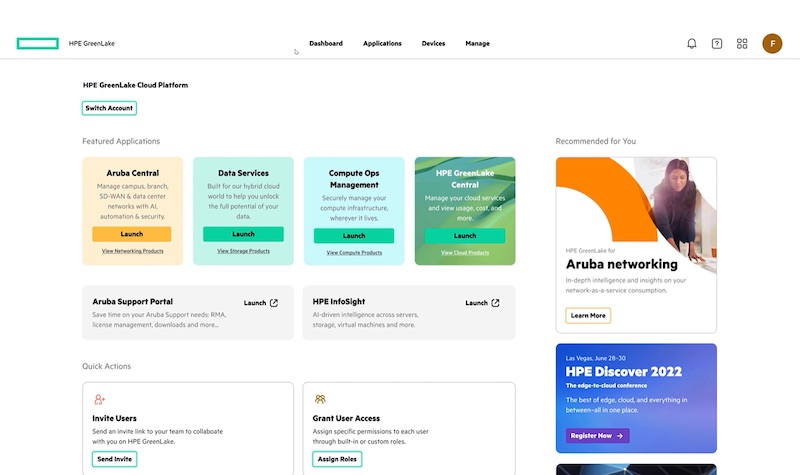Launch HPE GreenLake Central

pos(465,236)
